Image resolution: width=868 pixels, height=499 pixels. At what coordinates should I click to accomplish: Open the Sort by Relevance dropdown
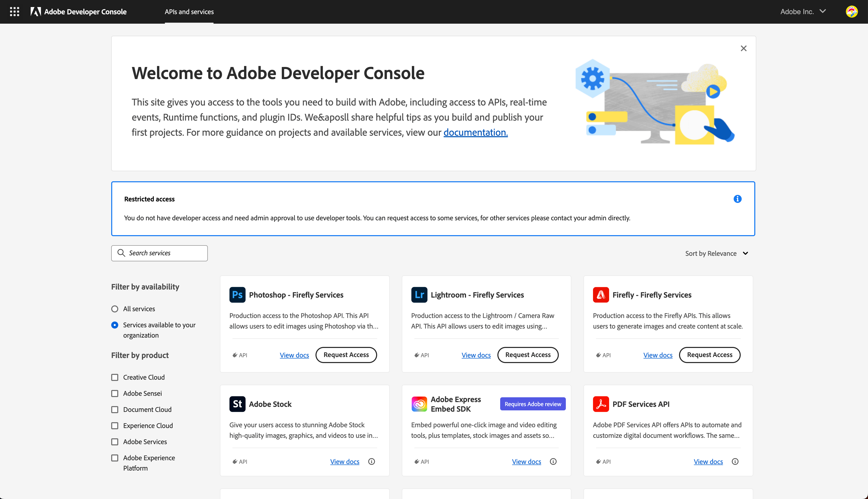(x=716, y=253)
